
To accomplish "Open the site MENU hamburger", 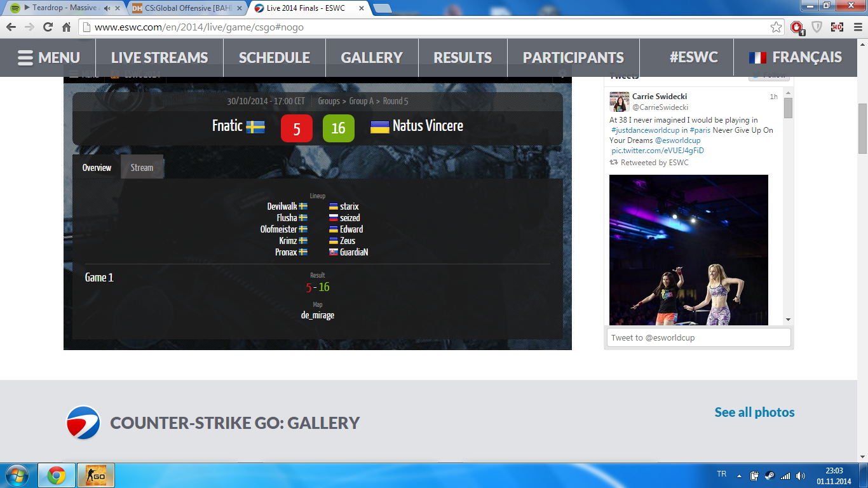I will click(48, 58).
